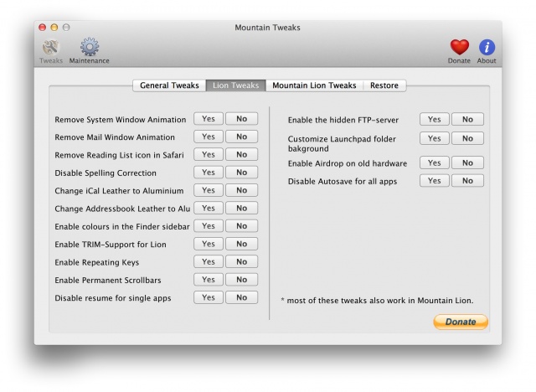The height and width of the screenshot is (392, 536).
Task: Choose No for Disable resume for single apps
Action: [241, 297]
